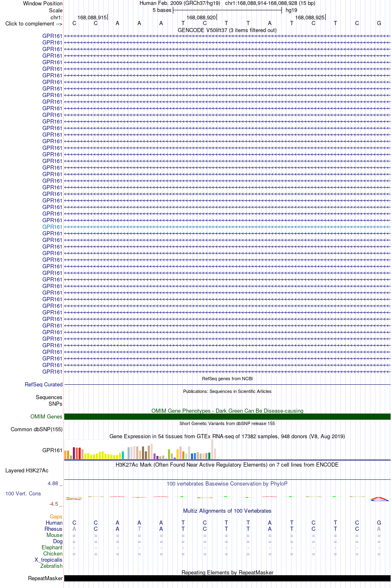Click the 168,088,925 ruler position
The image size is (391, 588).
(310, 17)
